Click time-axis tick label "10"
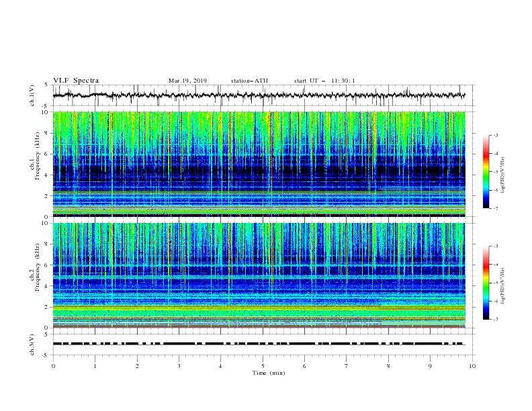 click(472, 366)
